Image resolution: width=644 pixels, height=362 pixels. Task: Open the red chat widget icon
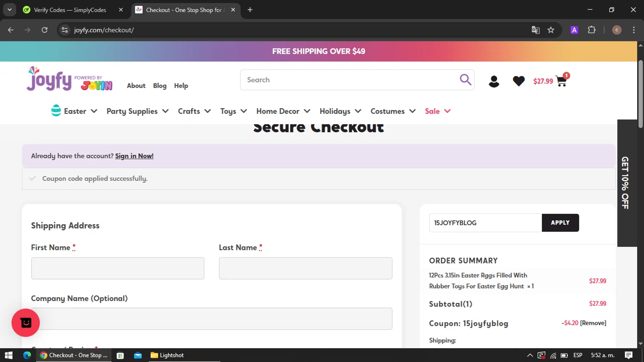(26, 322)
